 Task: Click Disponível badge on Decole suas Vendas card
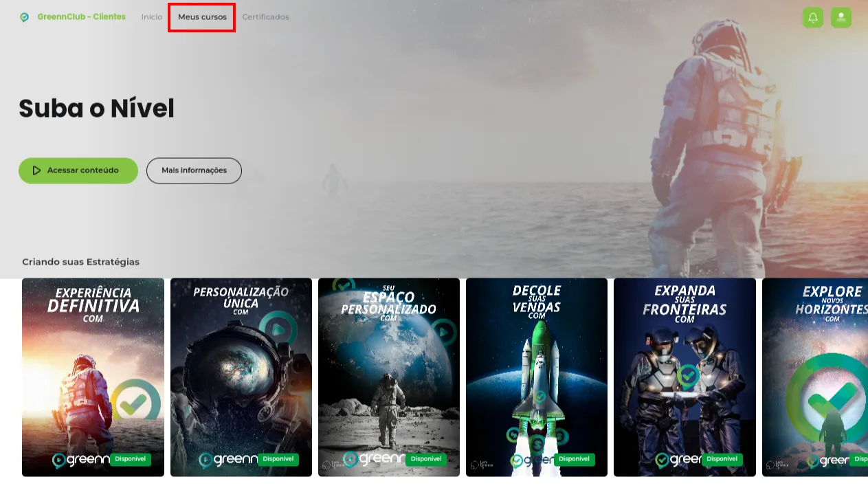click(574, 459)
